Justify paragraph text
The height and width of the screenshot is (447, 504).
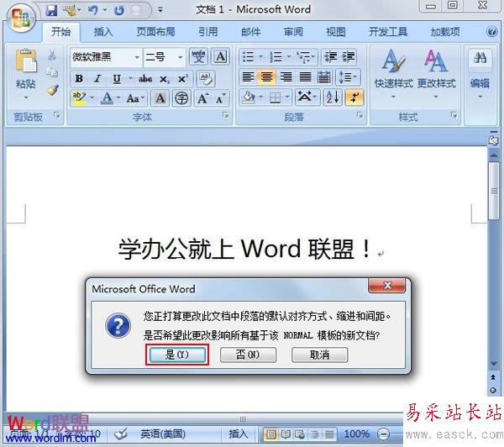pos(305,76)
